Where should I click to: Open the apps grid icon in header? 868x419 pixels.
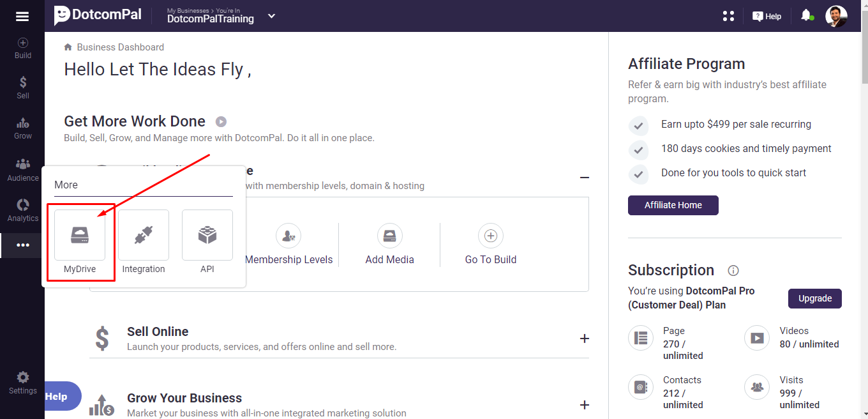pos(728,16)
